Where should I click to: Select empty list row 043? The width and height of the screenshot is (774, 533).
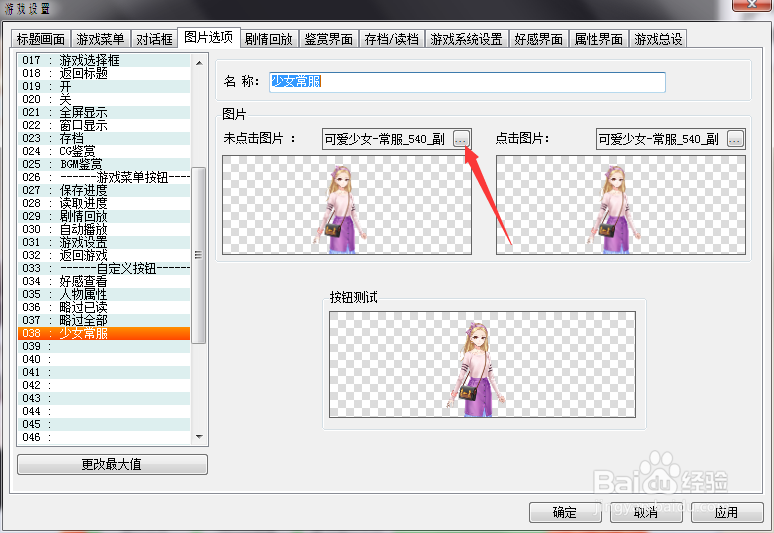104,398
